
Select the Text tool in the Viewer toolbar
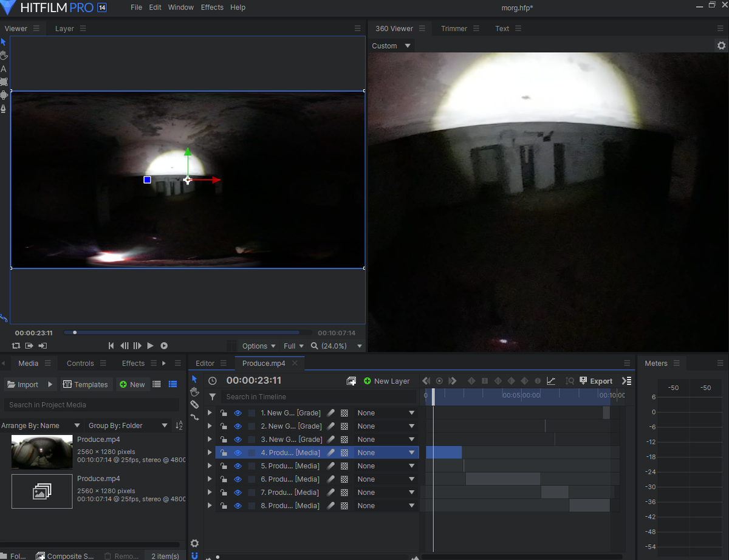pyautogui.click(x=4, y=69)
